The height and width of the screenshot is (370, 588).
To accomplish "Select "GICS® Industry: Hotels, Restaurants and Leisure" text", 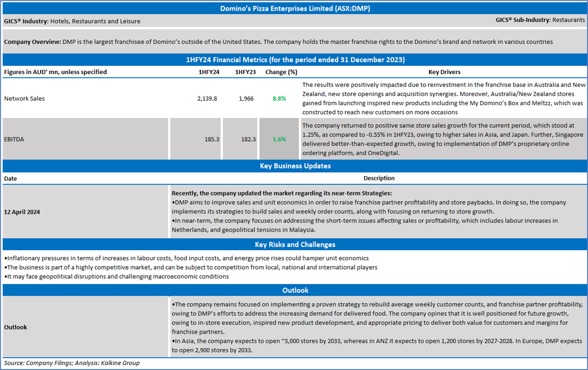I will point(72,21).
